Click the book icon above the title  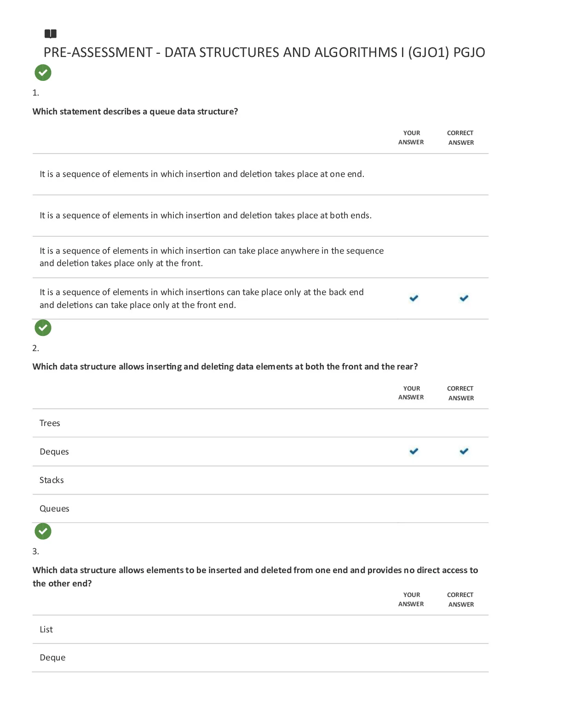[51, 34]
